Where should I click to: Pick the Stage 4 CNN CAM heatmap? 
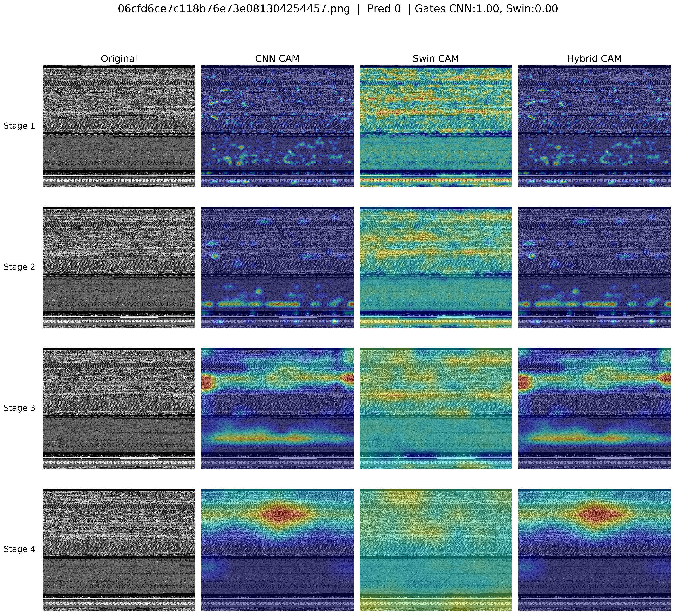point(277,549)
